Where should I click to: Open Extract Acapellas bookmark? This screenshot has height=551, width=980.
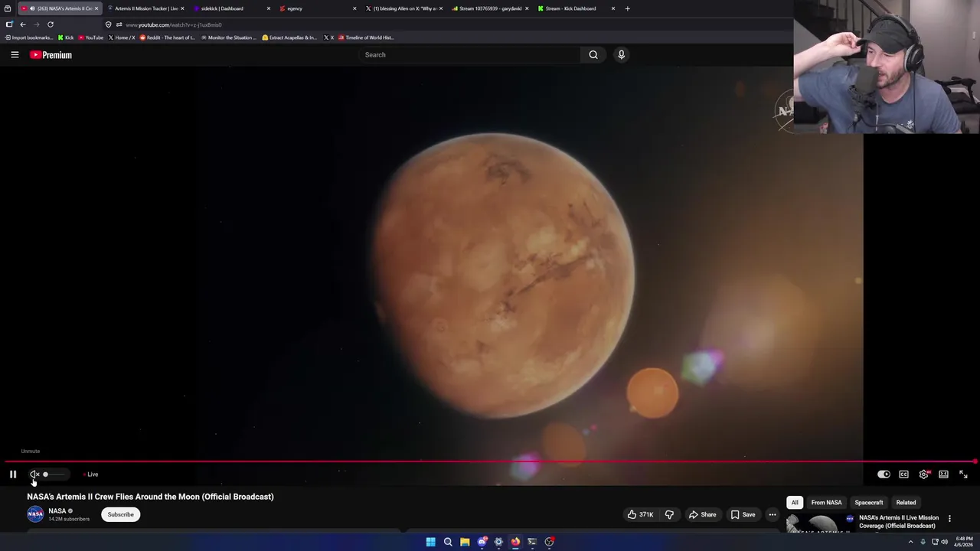(289, 37)
